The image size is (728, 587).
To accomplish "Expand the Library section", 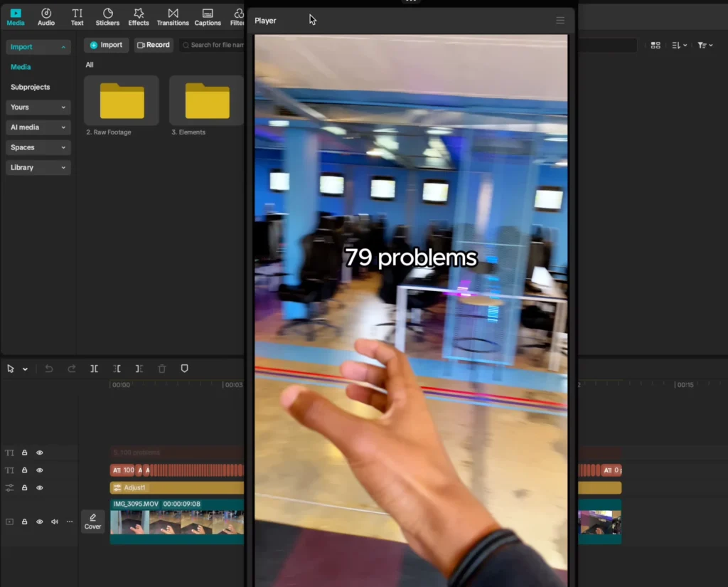I will (38, 167).
